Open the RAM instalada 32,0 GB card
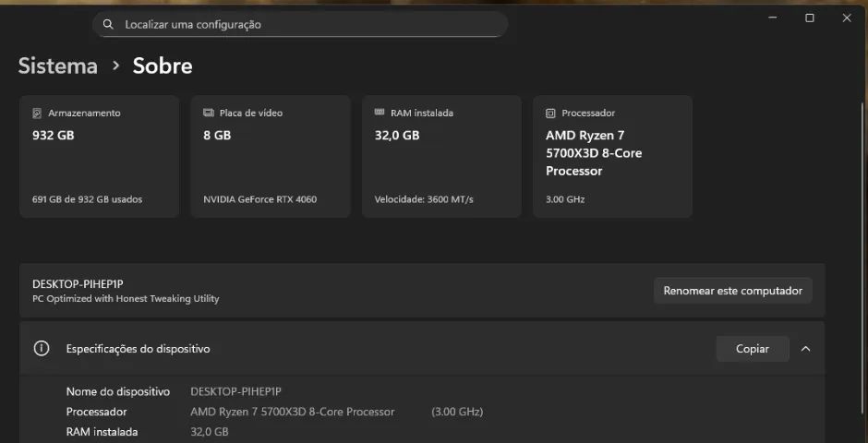868x443 pixels. click(441, 157)
